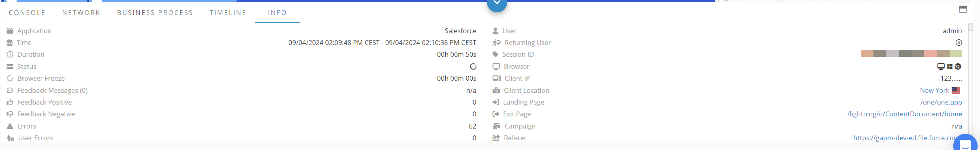Select the Campaign value n/a
This screenshot has height=150, width=980.
pos(957,126)
